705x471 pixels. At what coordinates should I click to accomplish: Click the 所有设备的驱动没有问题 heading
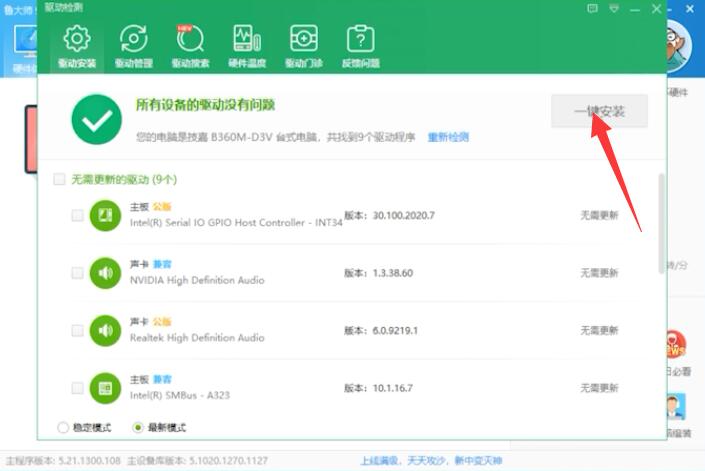205,105
